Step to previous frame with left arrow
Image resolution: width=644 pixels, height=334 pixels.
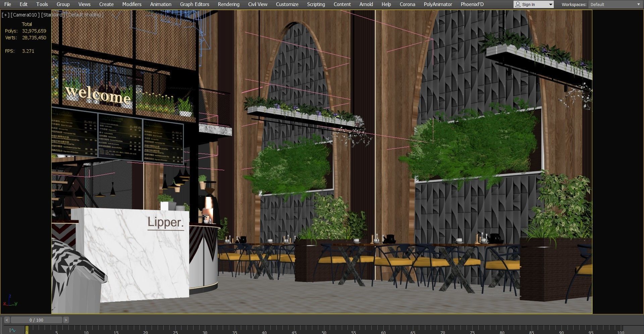click(x=7, y=320)
